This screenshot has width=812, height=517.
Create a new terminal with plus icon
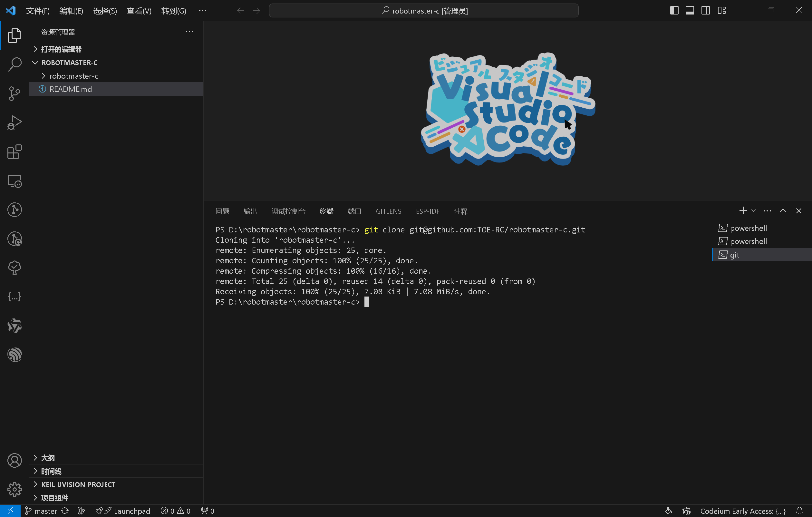(x=743, y=211)
